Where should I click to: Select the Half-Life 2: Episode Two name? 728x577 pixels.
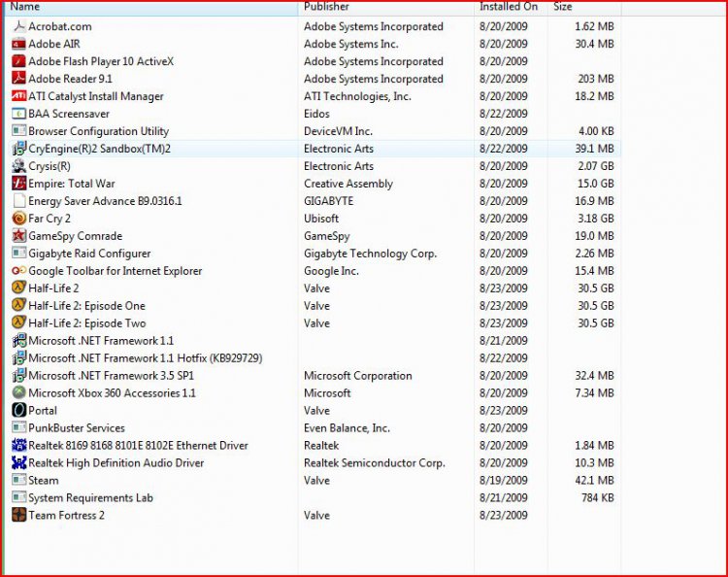86,323
